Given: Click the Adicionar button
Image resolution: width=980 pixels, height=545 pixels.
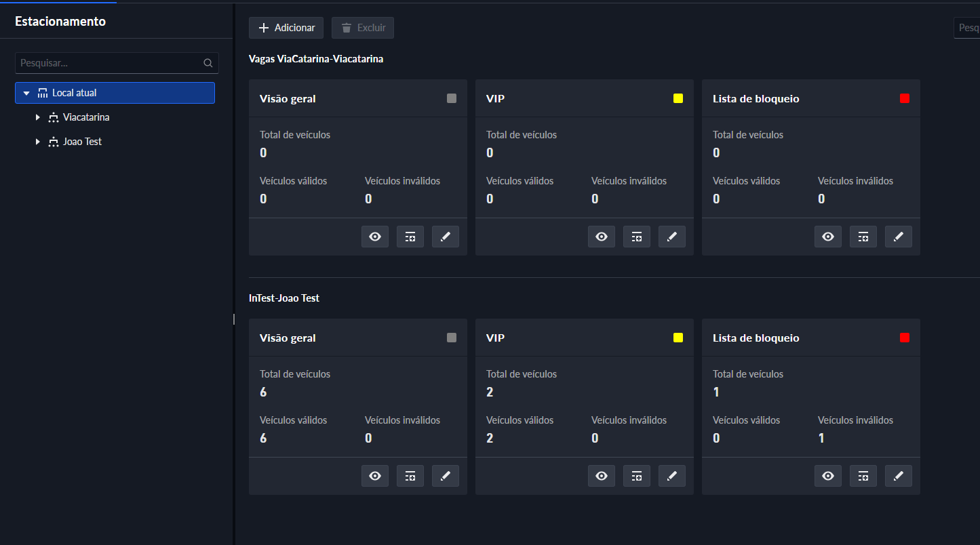Looking at the screenshot, I should [x=286, y=28].
